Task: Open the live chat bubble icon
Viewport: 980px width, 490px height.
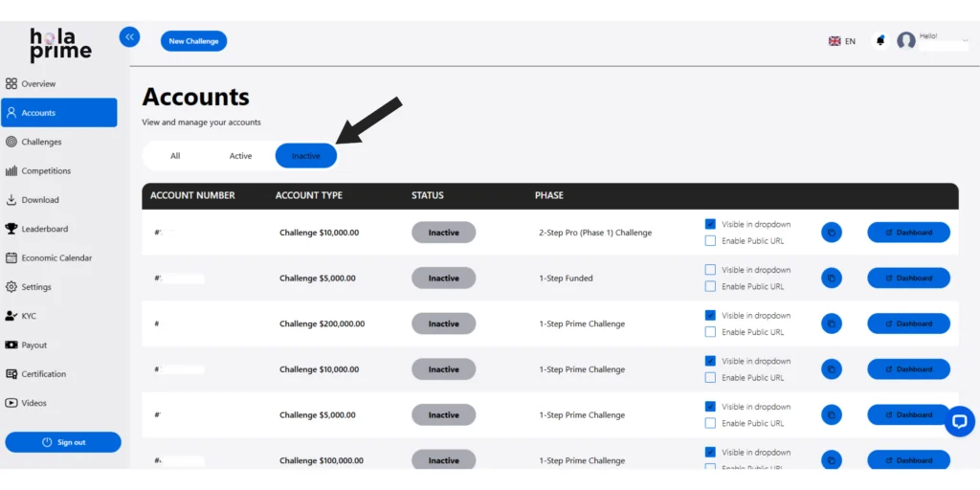Action: tap(959, 421)
